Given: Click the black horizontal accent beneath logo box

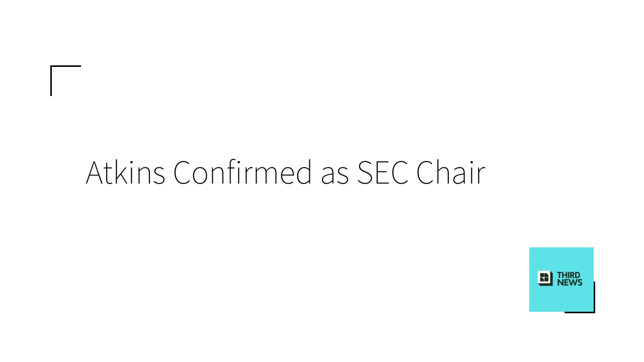Looking at the screenshot, I should (579, 312).
